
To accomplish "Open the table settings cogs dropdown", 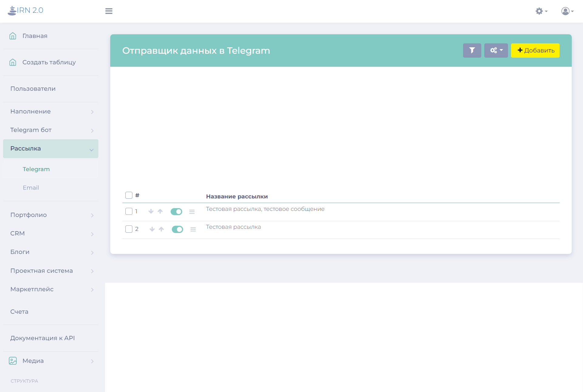I will [x=496, y=50].
